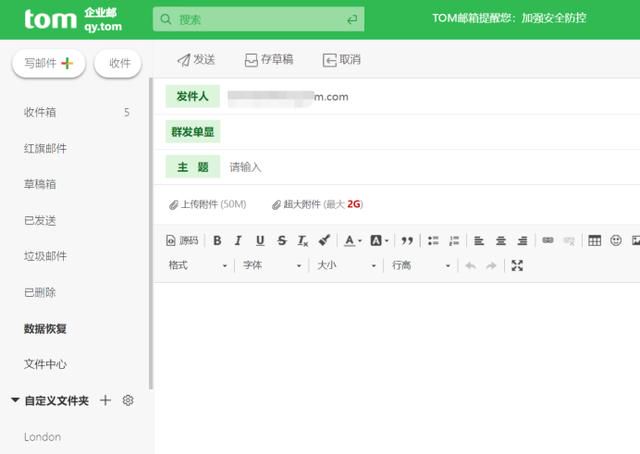Click the email body editing area
640x454 pixels.
point(397,367)
